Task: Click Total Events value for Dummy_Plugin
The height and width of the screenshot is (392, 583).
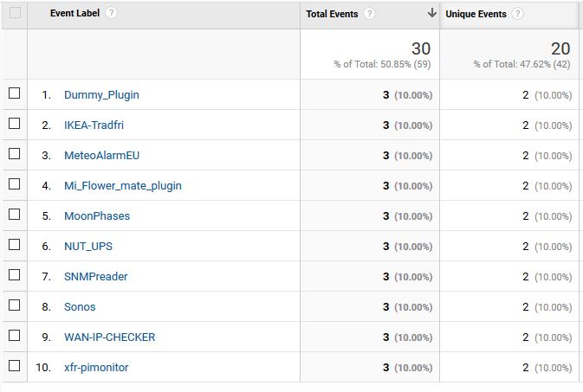Action: 386,95
